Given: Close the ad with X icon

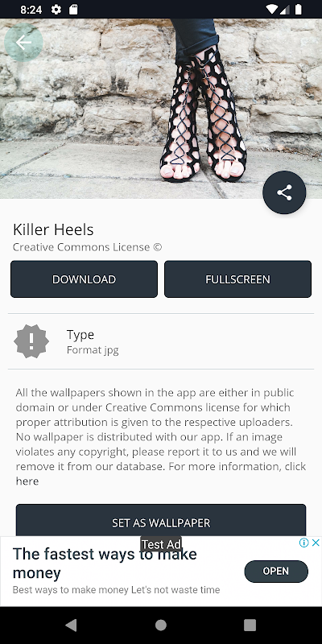Looking at the screenshot, I should [x=316, y=543].
